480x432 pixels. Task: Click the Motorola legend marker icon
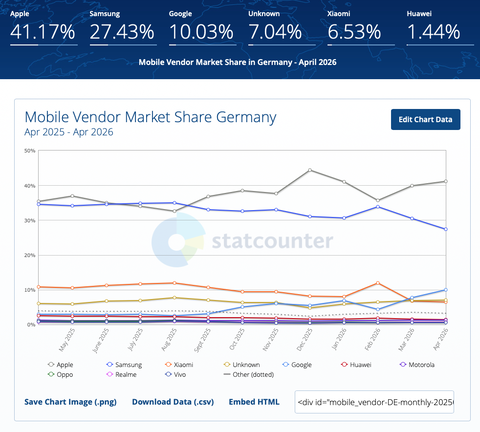point(403,365)
